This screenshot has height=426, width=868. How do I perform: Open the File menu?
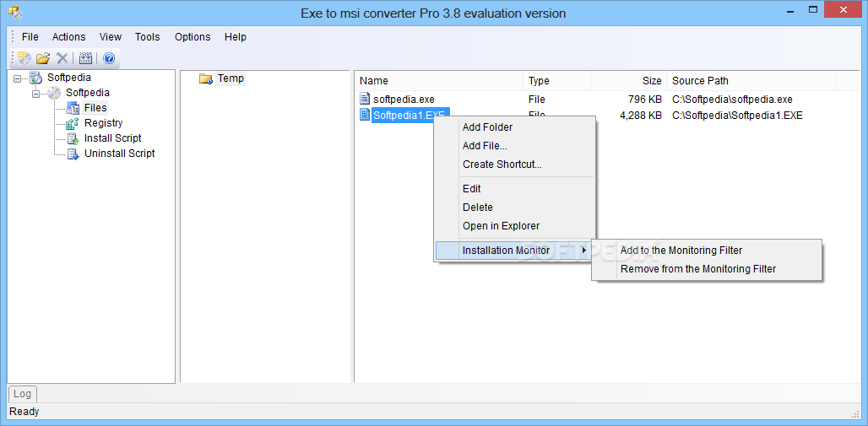(30, 37)
